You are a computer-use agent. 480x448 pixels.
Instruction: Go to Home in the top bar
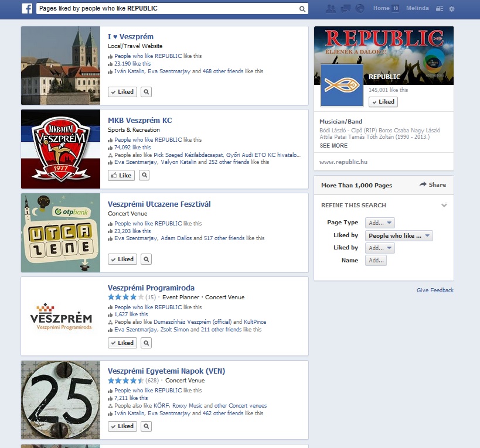pyautogui.click(x=381, y=9)
